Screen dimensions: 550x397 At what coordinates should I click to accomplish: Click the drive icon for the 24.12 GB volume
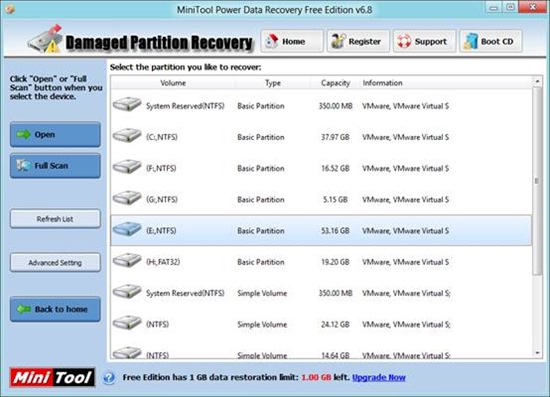pos(127,323)
